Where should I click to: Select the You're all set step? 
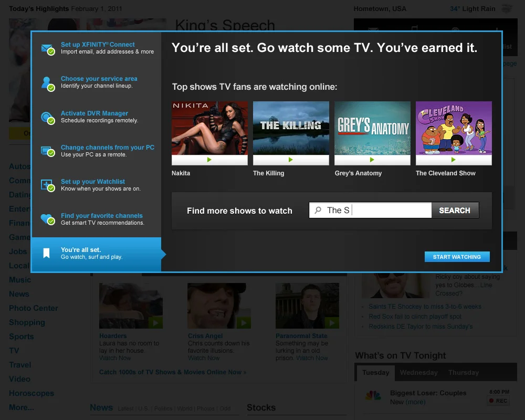(x=96, y=254)
